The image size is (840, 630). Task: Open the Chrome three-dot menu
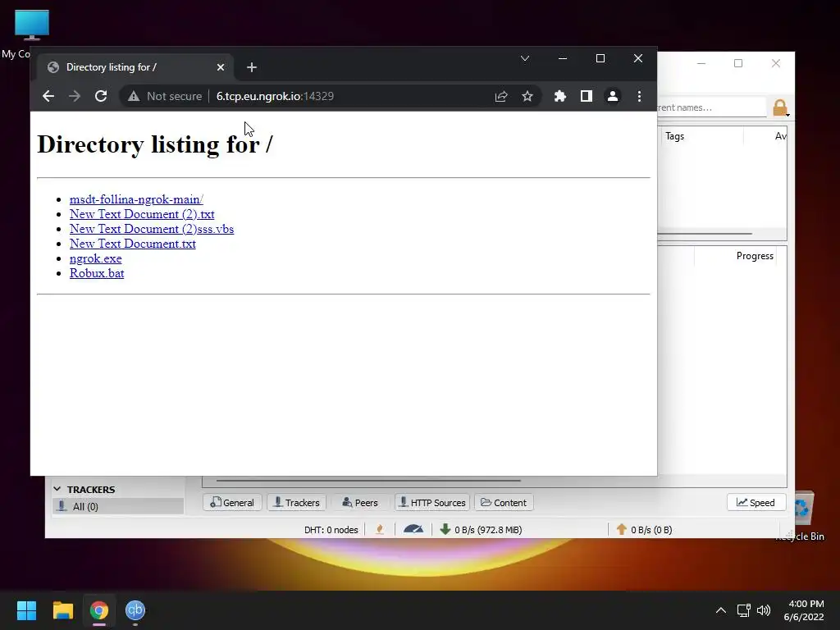point(639,96)
